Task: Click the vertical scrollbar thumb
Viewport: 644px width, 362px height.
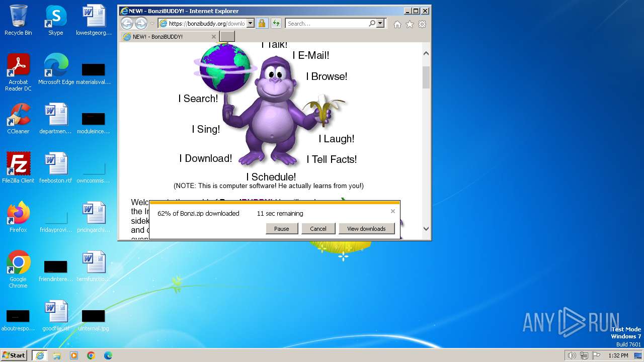Action: click(426, 77)
